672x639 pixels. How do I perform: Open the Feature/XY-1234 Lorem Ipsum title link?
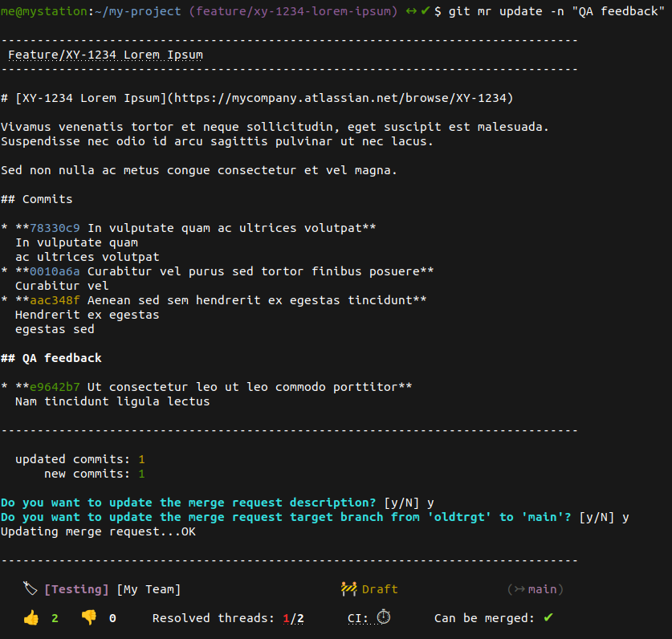105,55
